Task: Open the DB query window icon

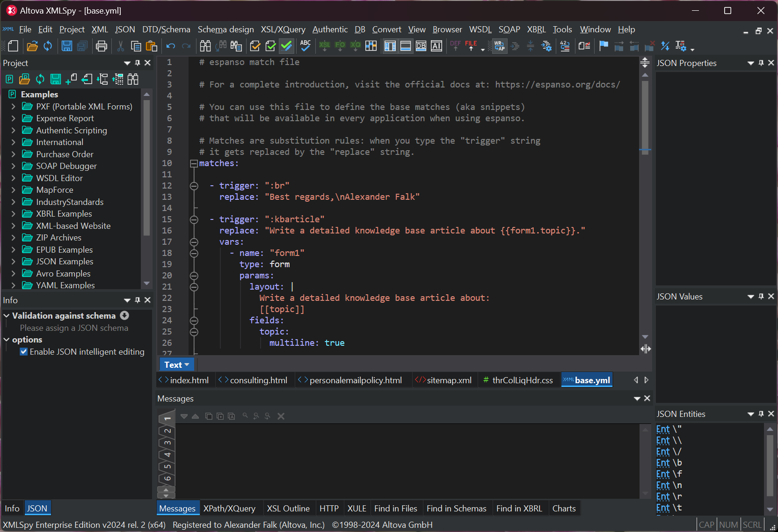Action: [x=421, y=46]
